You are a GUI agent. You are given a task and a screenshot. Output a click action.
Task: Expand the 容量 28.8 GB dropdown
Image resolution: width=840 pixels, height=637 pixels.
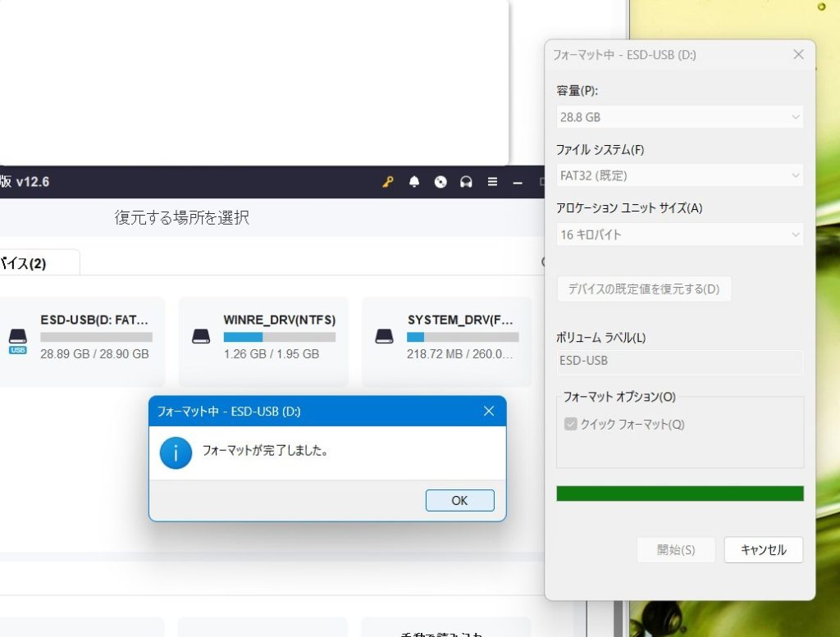coord(679,117)
